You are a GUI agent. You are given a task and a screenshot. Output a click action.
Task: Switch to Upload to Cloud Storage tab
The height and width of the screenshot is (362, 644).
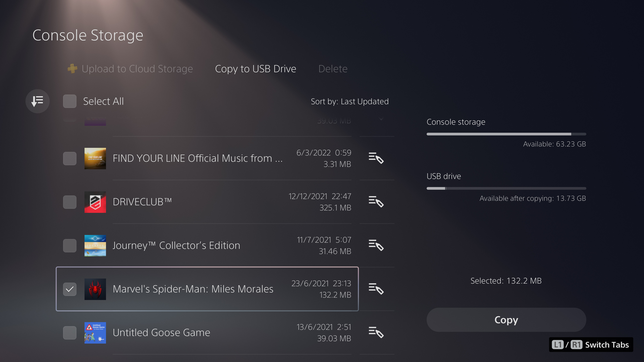[137, 69]
